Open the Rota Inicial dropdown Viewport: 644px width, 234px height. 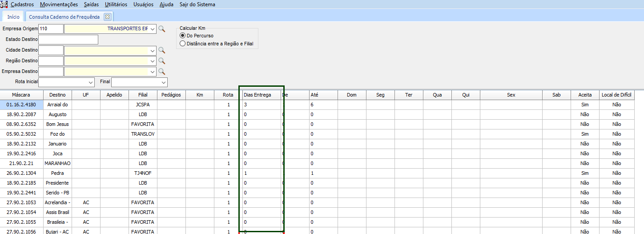pyautogui.click(x=91, y=82)
